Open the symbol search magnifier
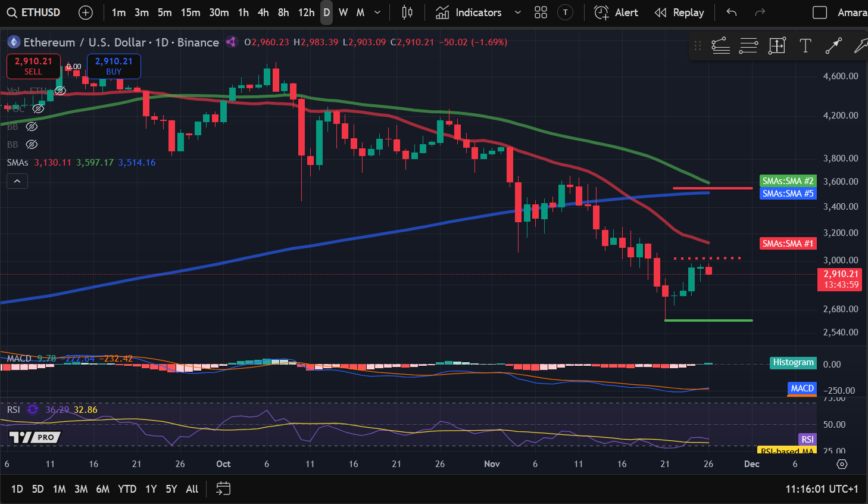Screen dimensions: 868x504 [12, 12]
